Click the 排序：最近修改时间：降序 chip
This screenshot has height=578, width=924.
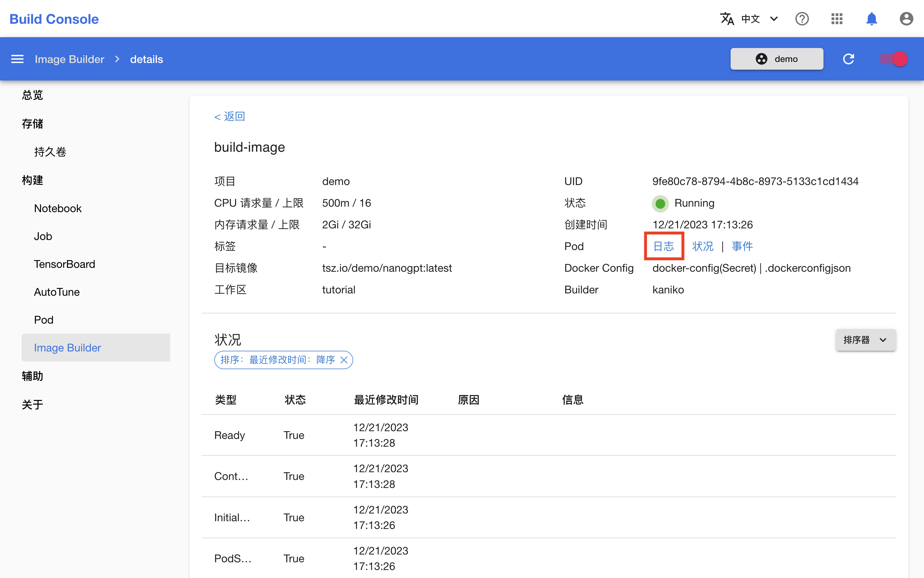[x=283, y=360]
